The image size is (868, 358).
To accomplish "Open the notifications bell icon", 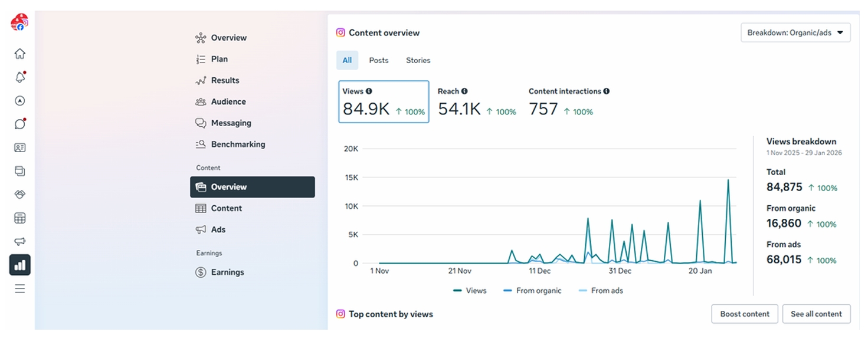I will pos(19,77).
